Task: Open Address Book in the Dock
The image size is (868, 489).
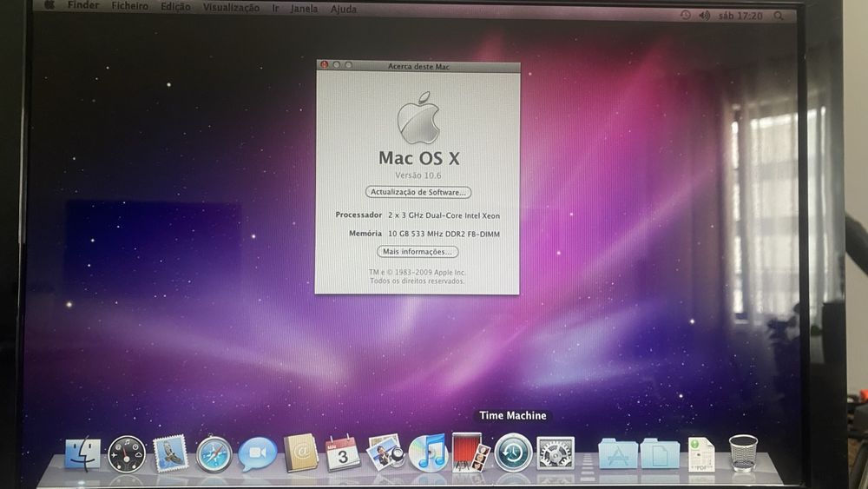Action: pos(300,453)
